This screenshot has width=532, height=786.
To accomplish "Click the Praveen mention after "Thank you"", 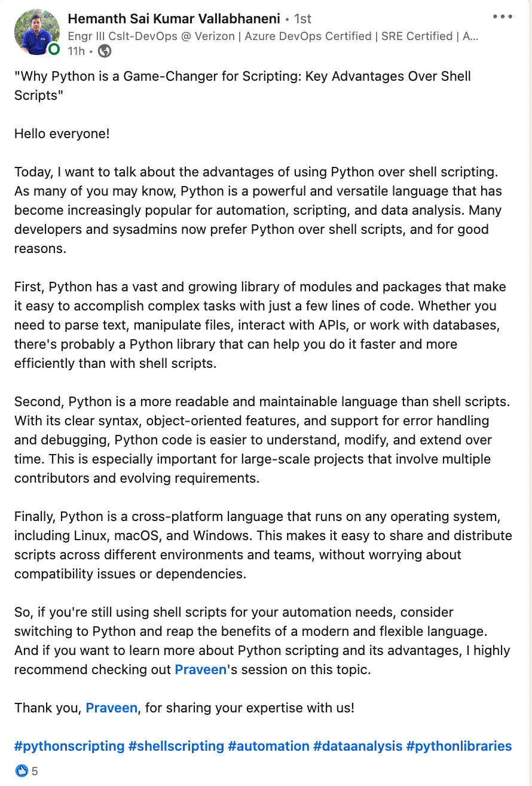I will pos(112,708).
